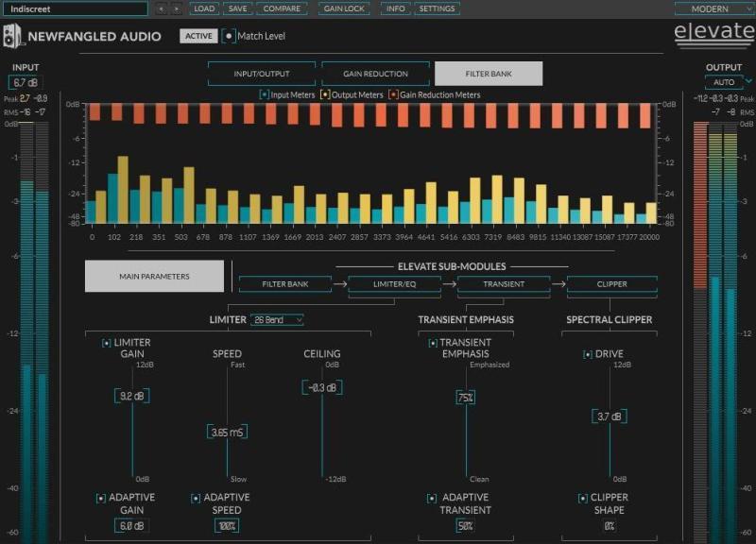The width and height of the screenshot is (756, 544).
Task: Click the TRANSIENT EMPHASIS section heading
Action: coord(466,319)
